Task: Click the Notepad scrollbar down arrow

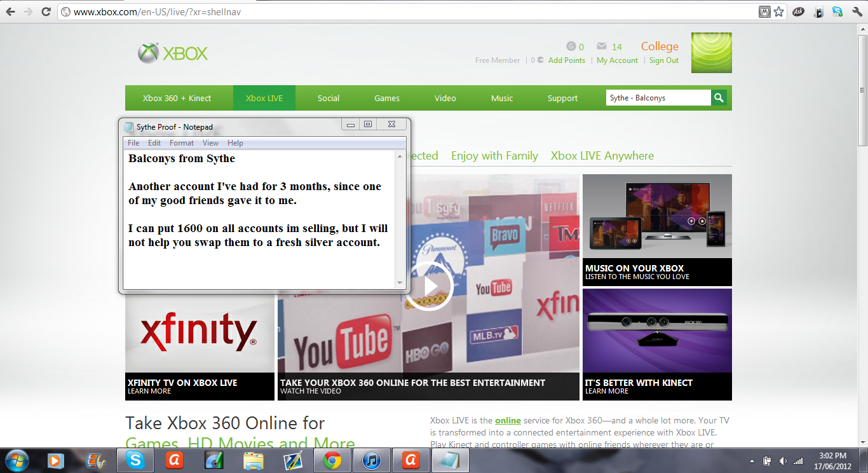Action: coord(400,283)
